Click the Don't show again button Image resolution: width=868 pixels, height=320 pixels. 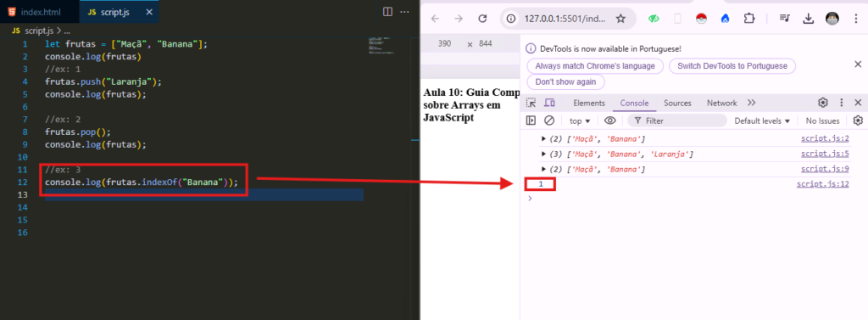point(565,81)
